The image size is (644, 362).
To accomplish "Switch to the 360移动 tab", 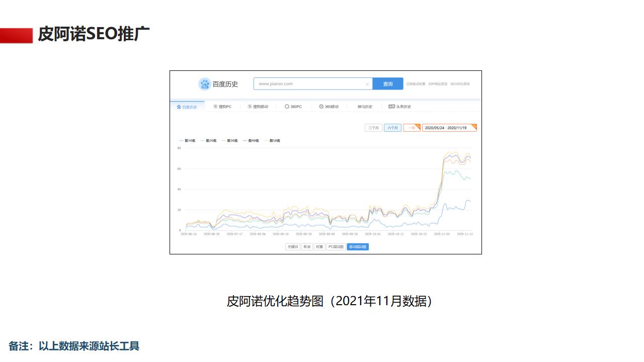I will 329,107.
